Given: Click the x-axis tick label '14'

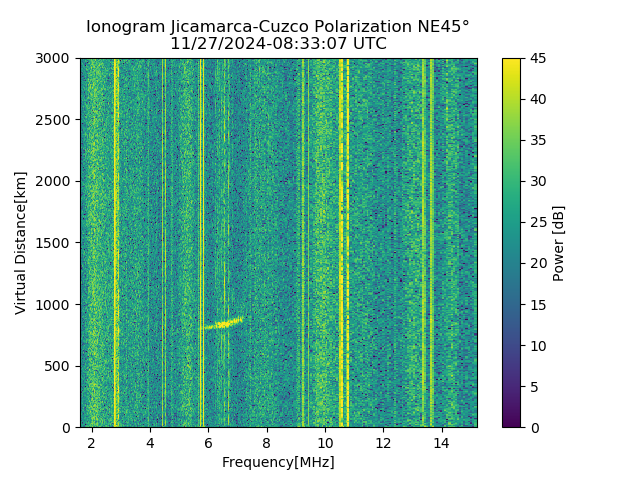Looking at the screenshot, I should point(442,443).
